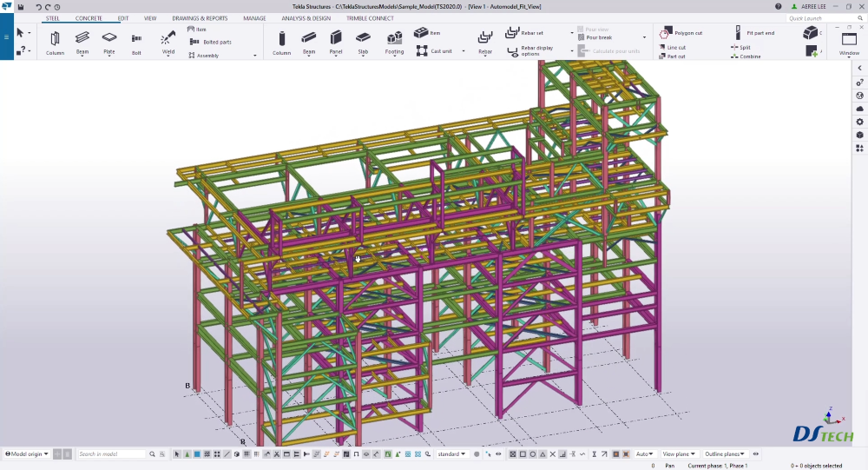This screenshot has width=868, height=470.
Task: Expand the Cast unit dropdown arrow
Action: point(464,51)
